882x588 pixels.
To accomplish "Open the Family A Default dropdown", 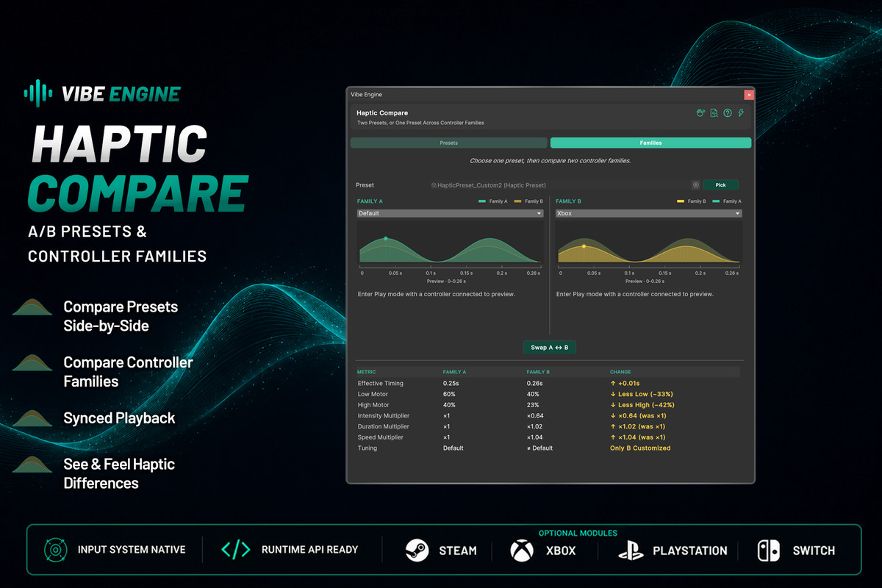I will tap(450, 213).
